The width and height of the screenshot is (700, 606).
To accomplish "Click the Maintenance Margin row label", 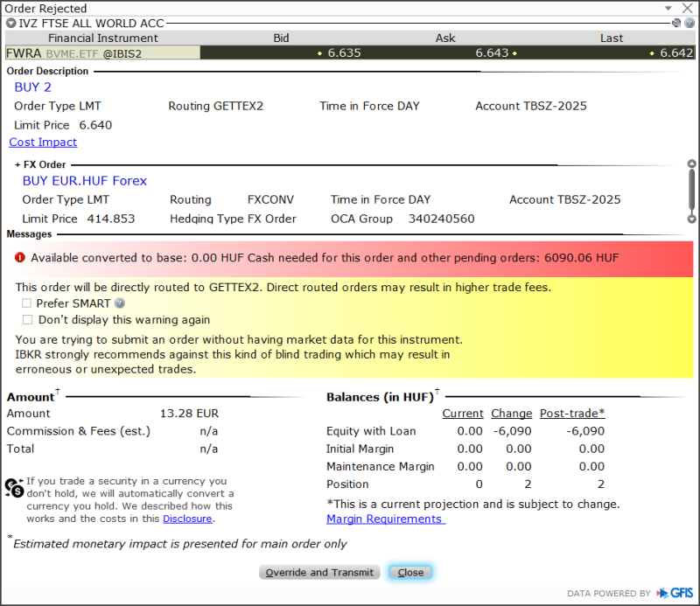I will (381, 466).
